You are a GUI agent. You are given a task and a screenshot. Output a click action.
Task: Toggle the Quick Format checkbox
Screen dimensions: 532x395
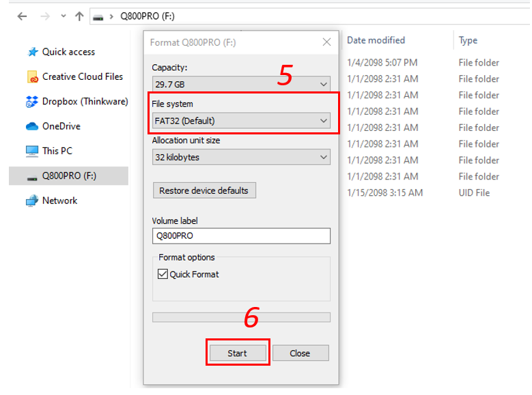[163, 274]
